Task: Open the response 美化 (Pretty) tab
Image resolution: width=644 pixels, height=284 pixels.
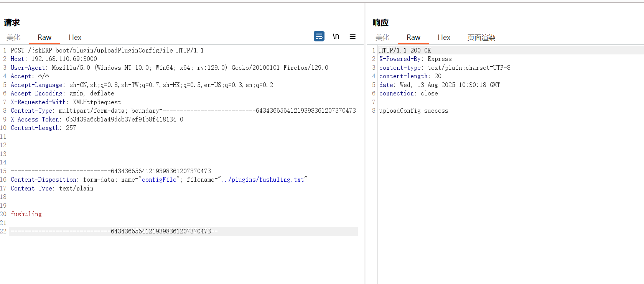Action: [382, 38]
